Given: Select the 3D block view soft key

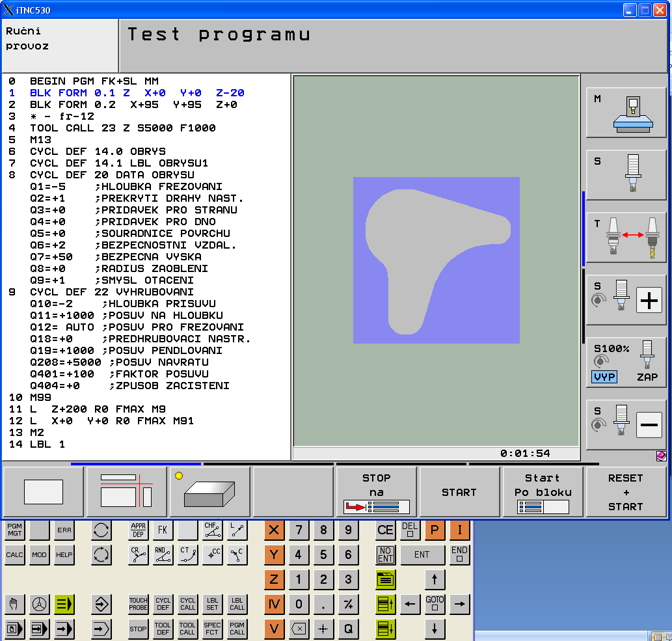Looking at the screenshot, I should pyautogui.click(x=210, y=492).
